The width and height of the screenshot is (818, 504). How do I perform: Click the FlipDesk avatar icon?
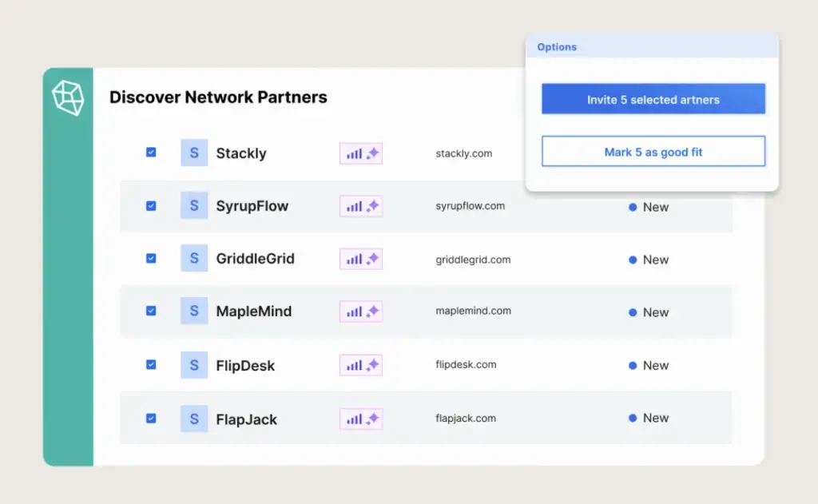click(194, 365)
